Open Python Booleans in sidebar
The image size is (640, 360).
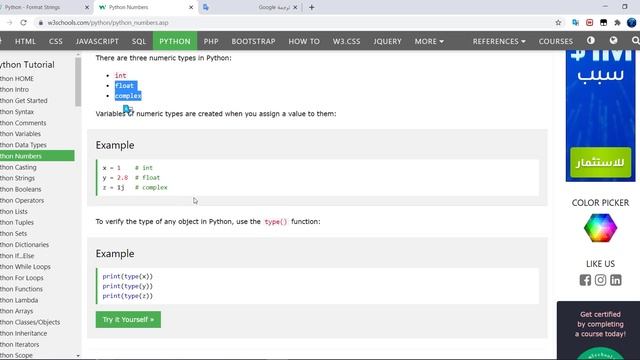(37, 189)
